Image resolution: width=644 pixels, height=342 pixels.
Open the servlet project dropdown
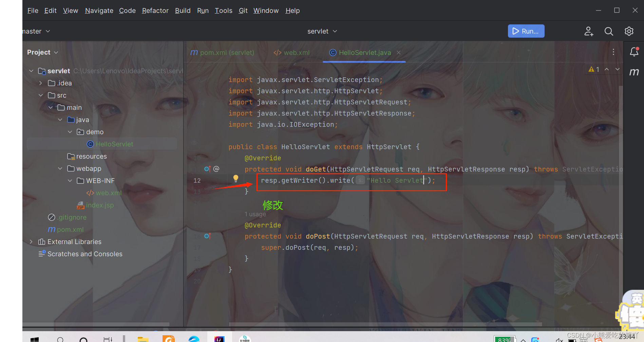(x=322, y=31)
